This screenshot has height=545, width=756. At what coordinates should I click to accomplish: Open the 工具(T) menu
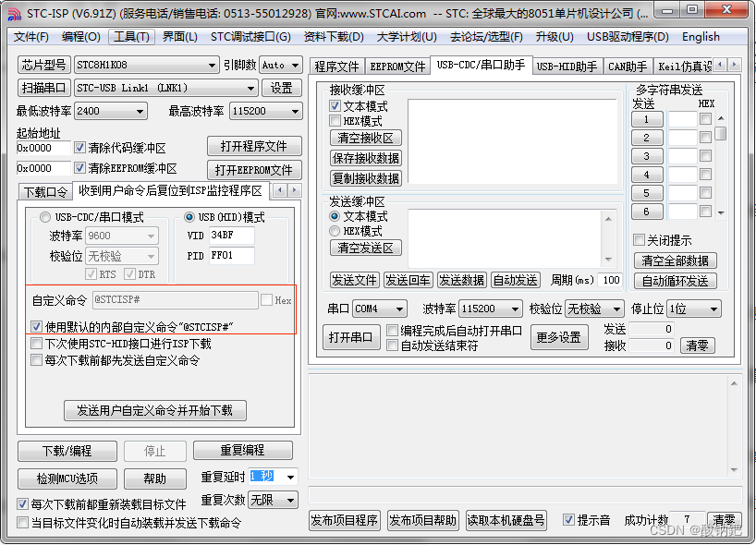point(131,36)
